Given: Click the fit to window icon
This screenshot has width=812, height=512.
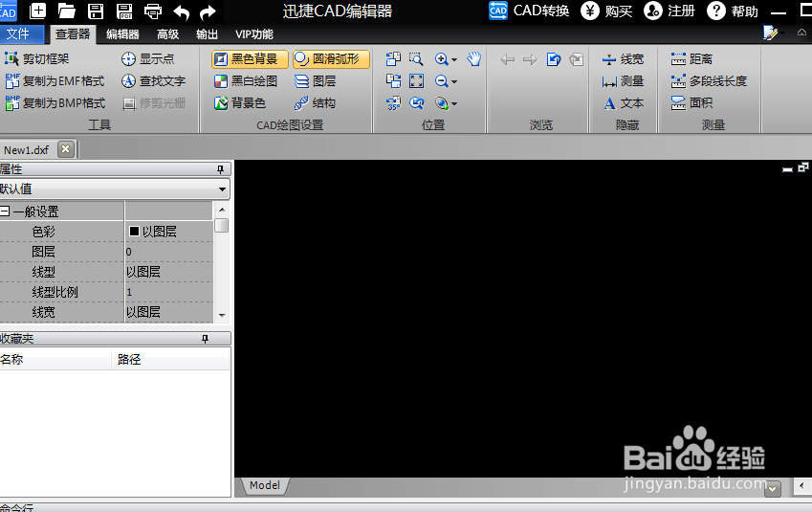Looking at the screenshot, I should pos(416,81).
